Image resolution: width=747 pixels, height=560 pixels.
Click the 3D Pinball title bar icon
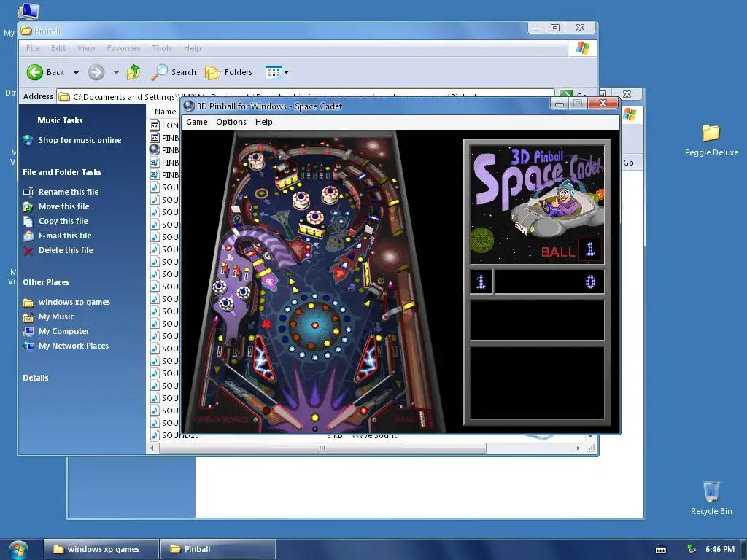(x=189, y=106)
